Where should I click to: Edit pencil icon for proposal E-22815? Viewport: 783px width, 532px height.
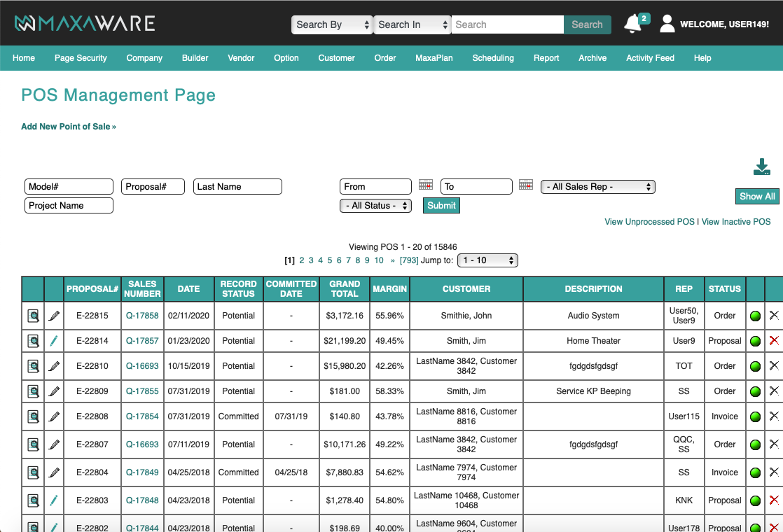click(54, 316)
